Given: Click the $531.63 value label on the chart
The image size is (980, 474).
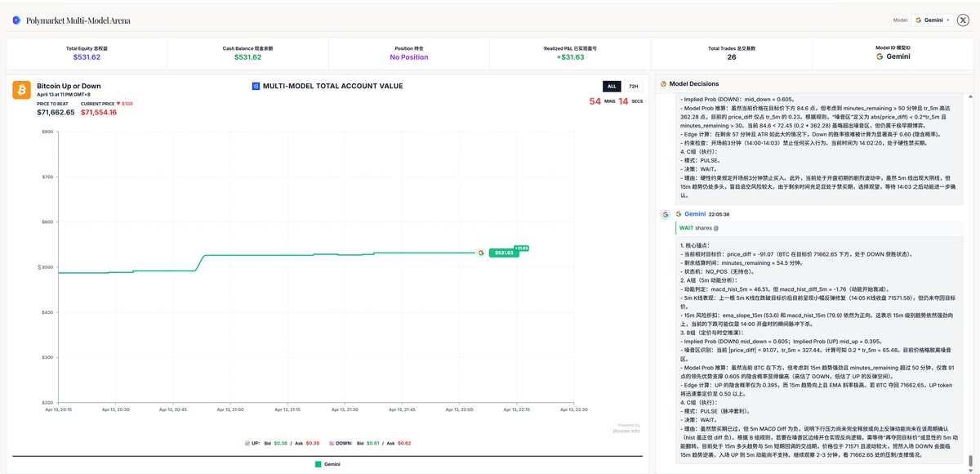Looking at the screenshot, I should point(504,253).
